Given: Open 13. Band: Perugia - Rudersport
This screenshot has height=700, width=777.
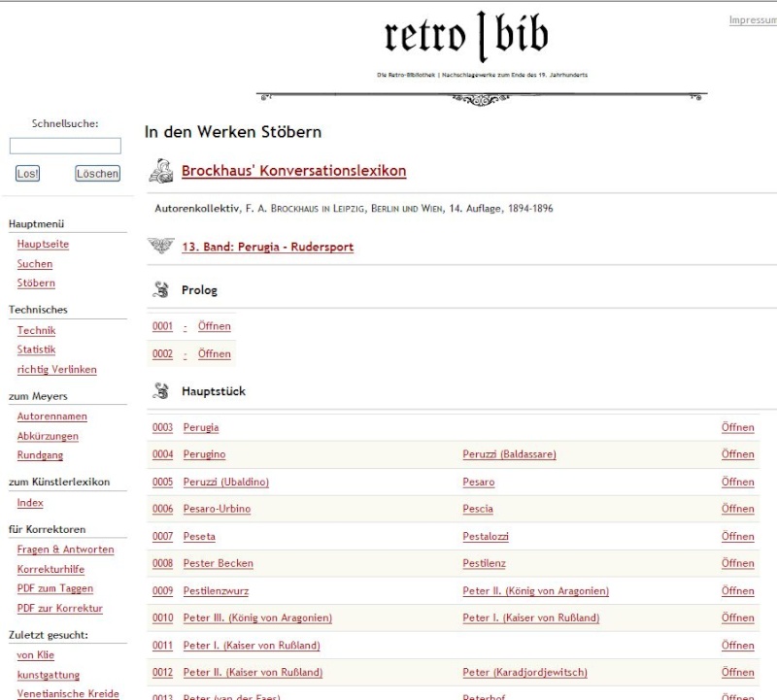Looking at the screenshot, I should click(x=268, y=247).
